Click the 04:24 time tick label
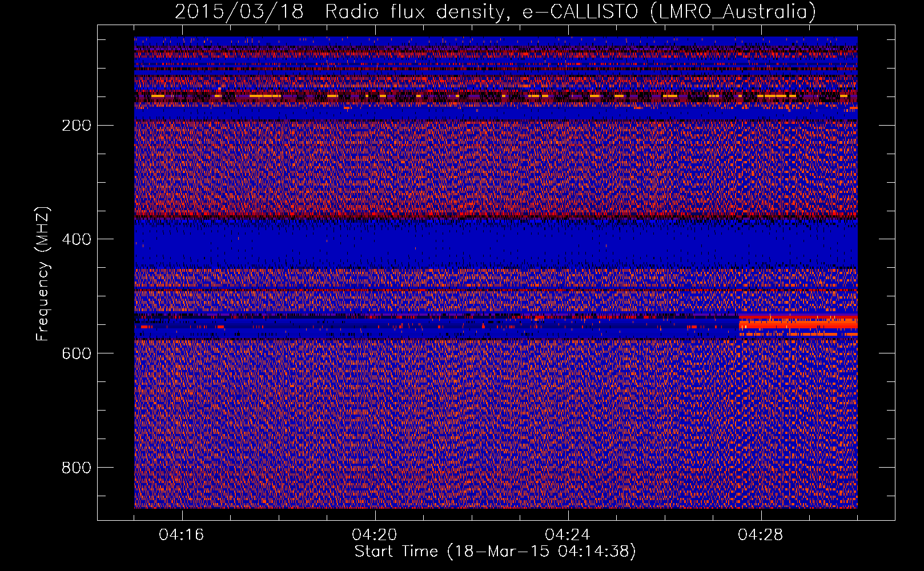Viewport: 924px width, 571px height. 568,535
